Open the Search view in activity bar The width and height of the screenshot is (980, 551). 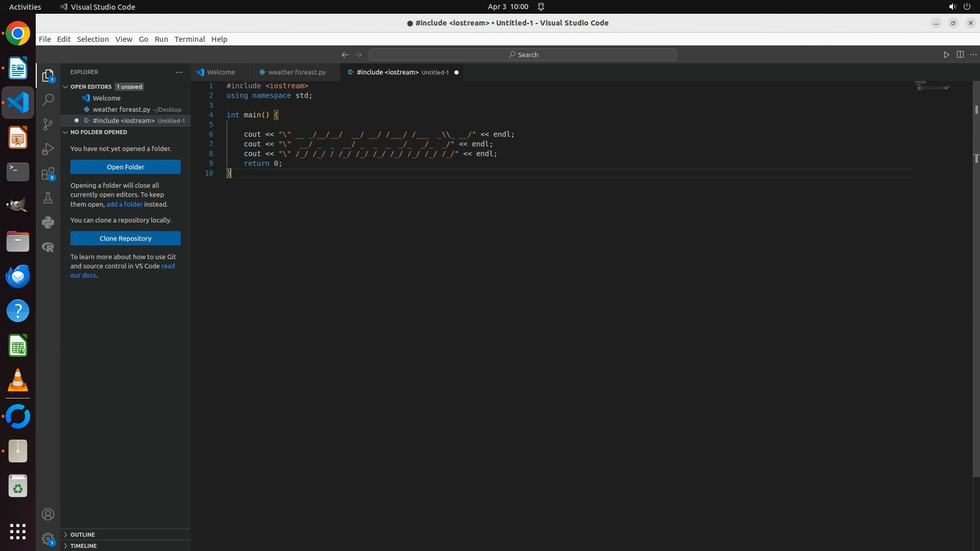click(x=48, y=100)
